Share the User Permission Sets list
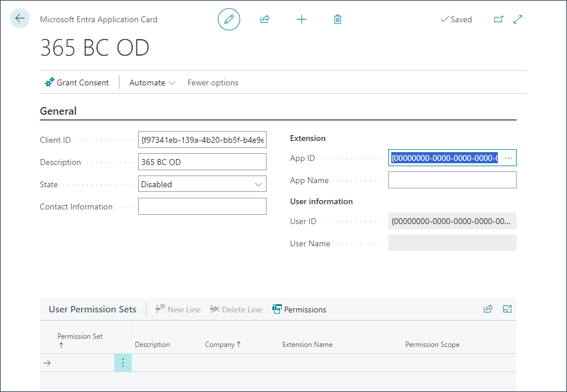This screenshot has height=392, width=567. [x=488, y=309]
